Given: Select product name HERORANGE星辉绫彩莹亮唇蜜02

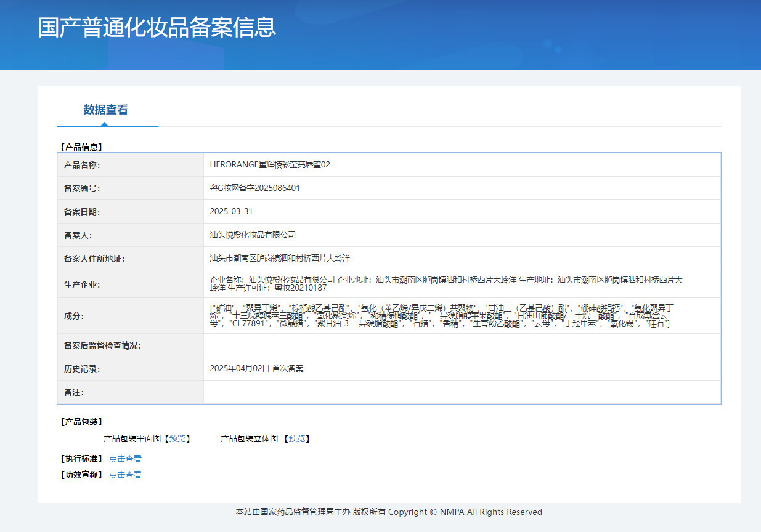Looking at the screenshot, I should point(270,164).
